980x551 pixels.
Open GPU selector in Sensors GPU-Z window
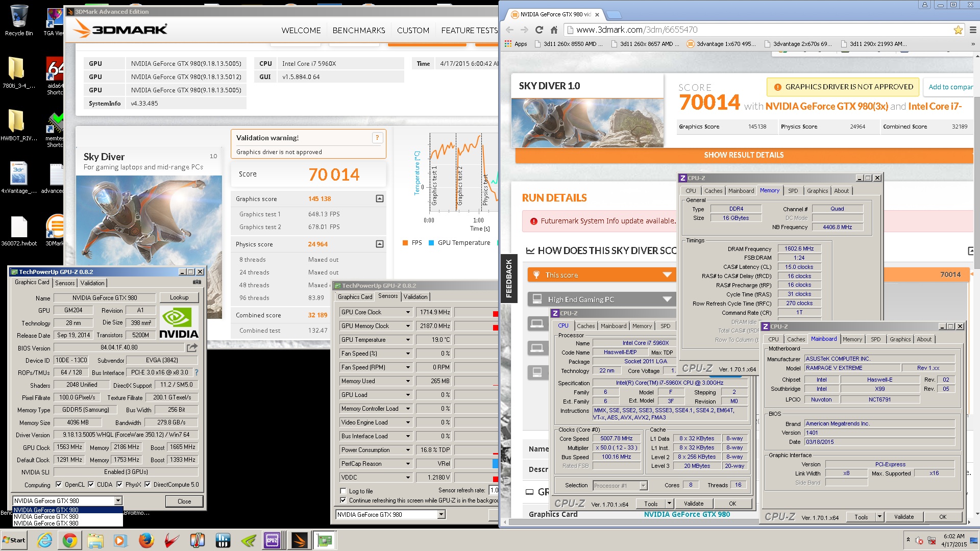(441, 515)
